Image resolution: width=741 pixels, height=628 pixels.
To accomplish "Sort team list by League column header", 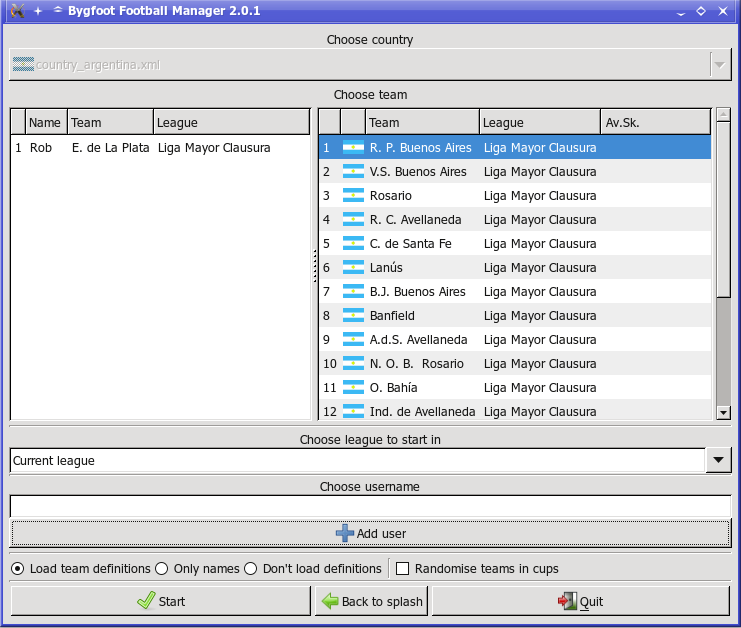I will tap(540, 122).
